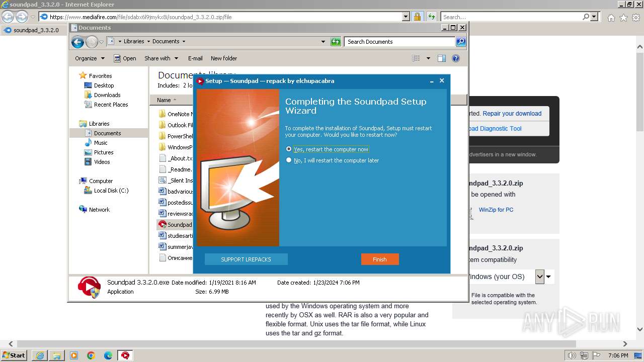Open the IE address bar dropdown
The width and height of the screenshot is (644, 362).
(406, 17)
